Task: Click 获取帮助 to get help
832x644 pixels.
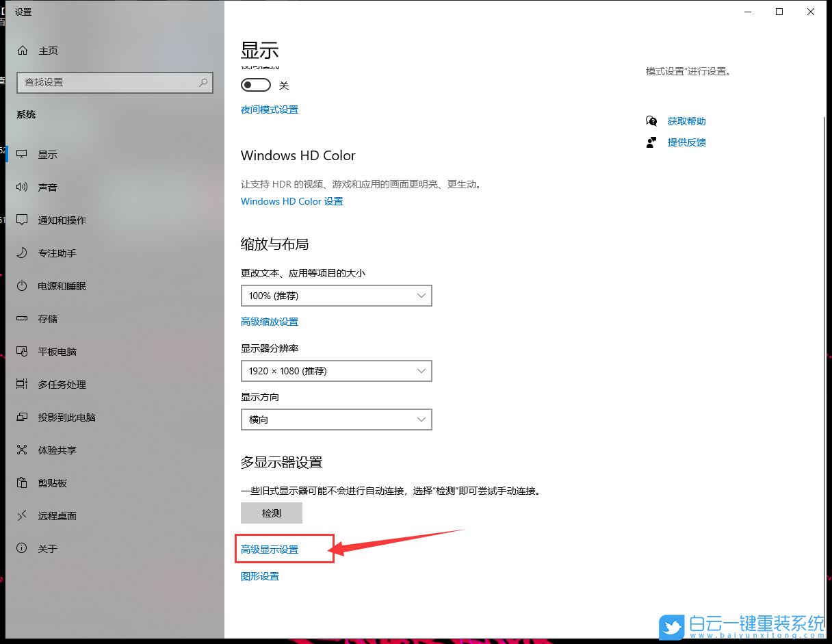Action: click(686, 120)
